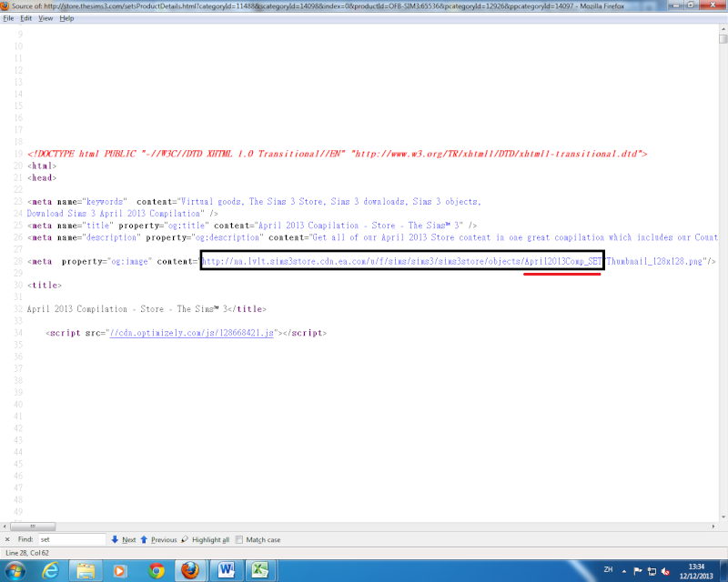Viewport: 728px width, 582px height.
Task: Click the opening <head> tag line
Action: [x=42, y=177]
